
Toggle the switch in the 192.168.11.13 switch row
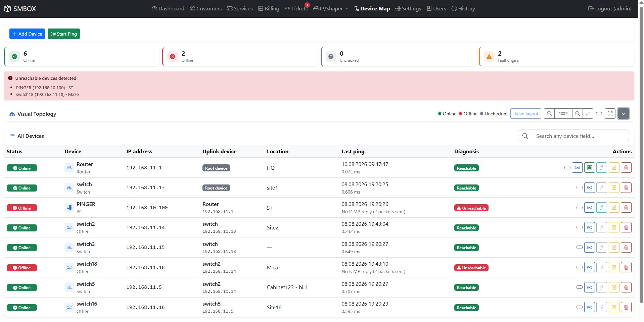(580, 187)
